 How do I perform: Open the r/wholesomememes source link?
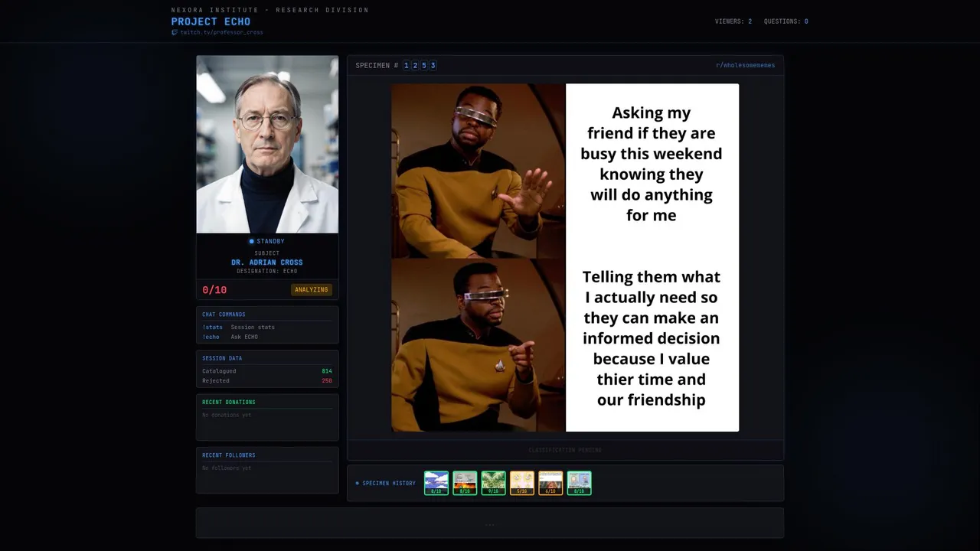(x=745, y=65)
